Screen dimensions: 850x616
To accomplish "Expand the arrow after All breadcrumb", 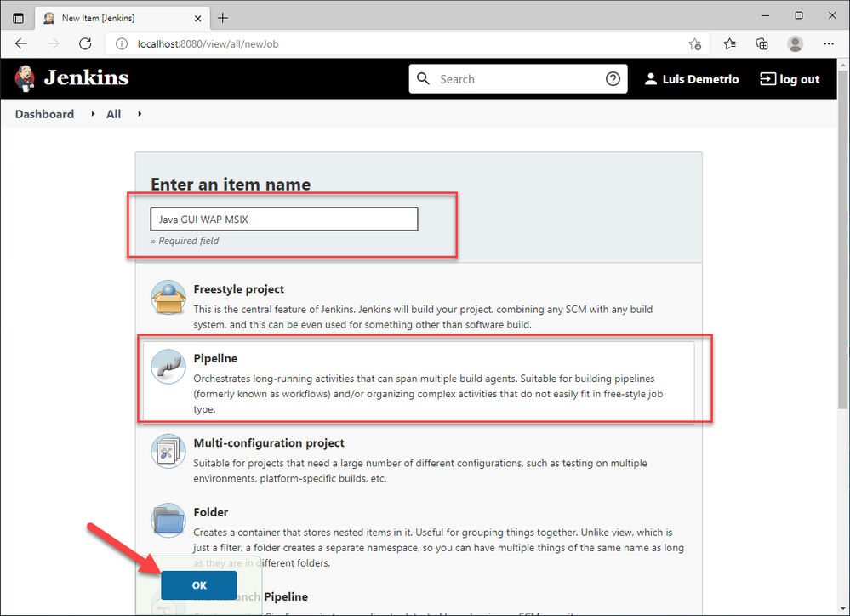I will (x=140, y=114).
